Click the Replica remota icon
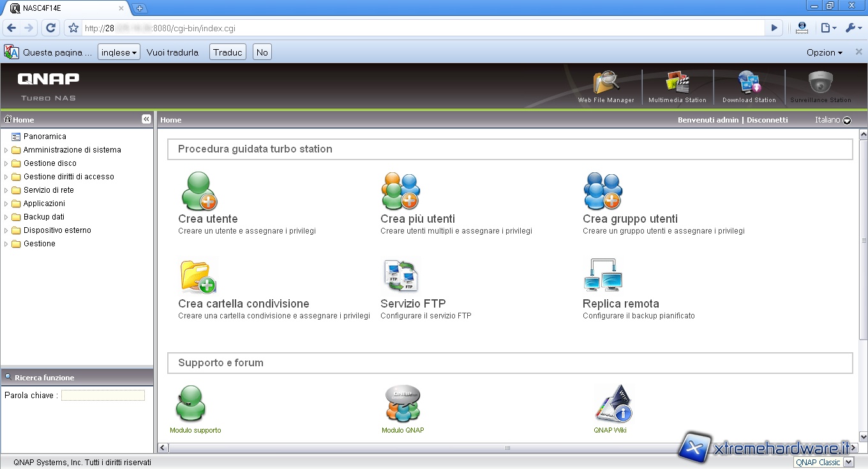Viewport: 868px width, 469px height. 602,276
